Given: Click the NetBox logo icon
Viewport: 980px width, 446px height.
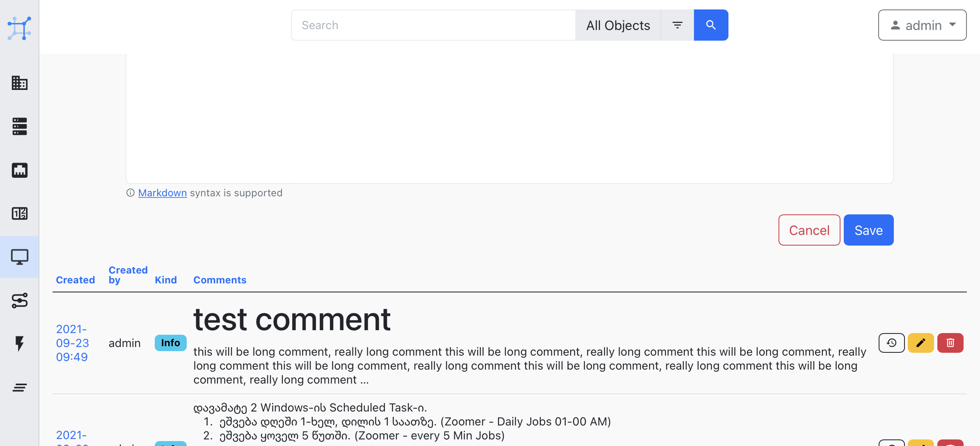Looking at the screenshot, I should coord(19,28).
